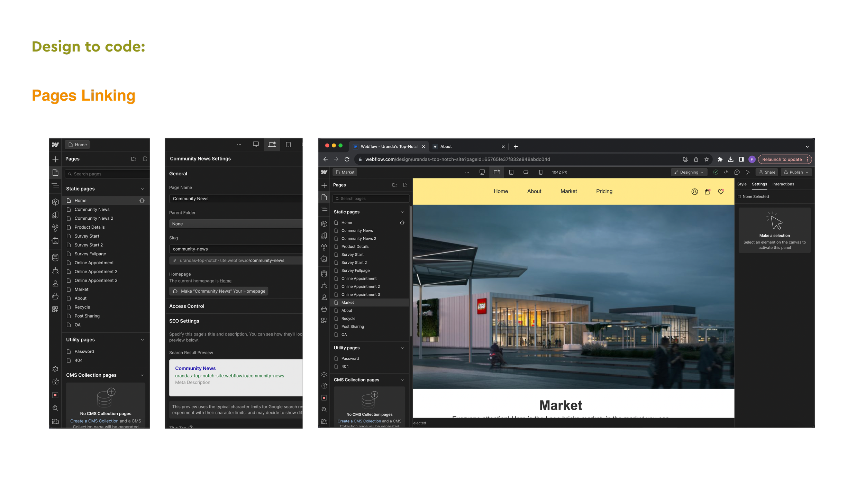Open the Parent Folder None dropdown
865x504 pixels.
click(x=236, y=224)
